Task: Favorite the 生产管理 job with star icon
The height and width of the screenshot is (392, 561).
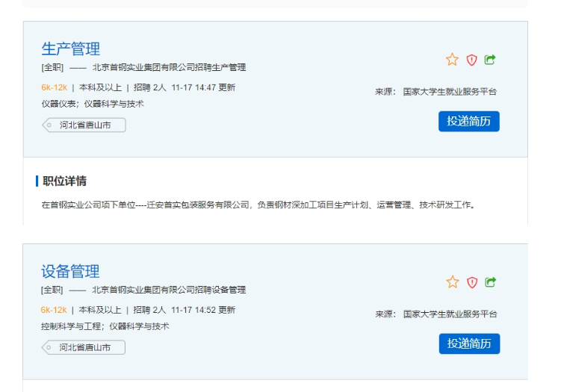Action: pyautogui.click(x=452, y=60)
